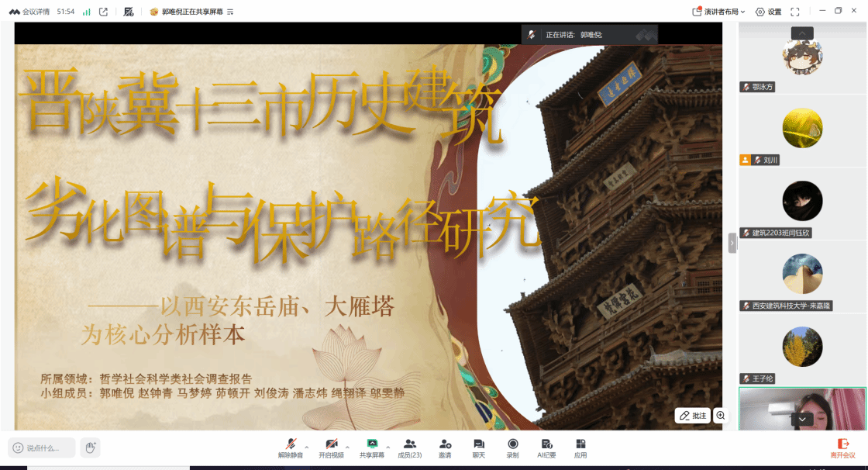
Task: Open the 应用 apps icon
Action: (580, 448)
